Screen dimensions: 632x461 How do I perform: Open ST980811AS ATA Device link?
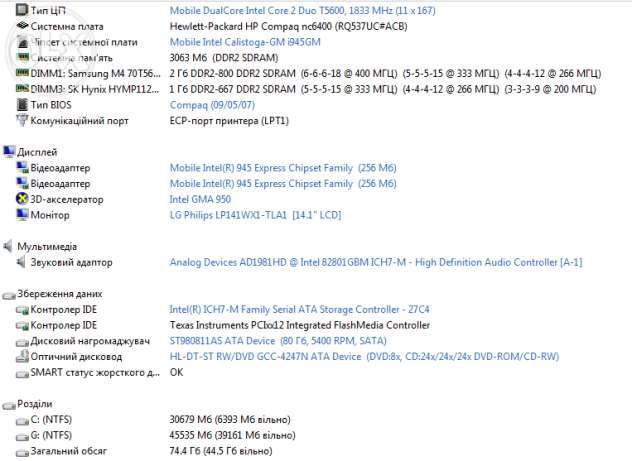click(278, 341)
